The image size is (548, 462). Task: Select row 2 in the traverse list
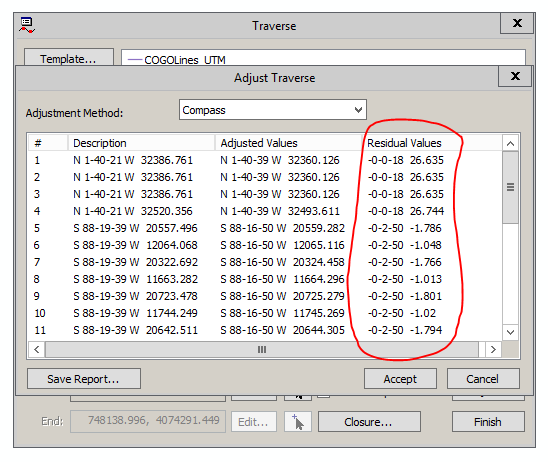coord(265,177)
